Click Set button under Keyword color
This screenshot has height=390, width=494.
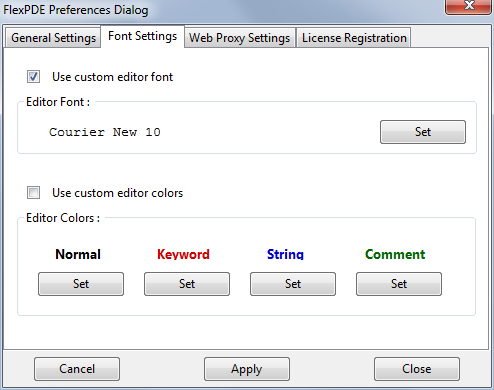[187, 284]
